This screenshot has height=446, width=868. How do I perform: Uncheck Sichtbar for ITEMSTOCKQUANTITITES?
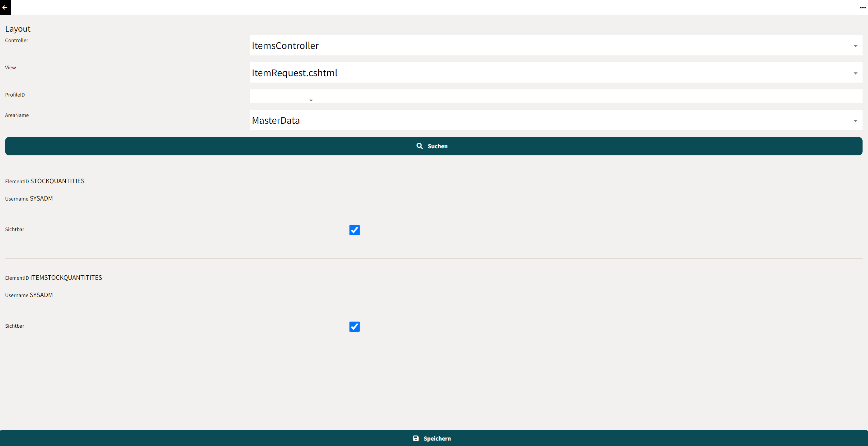(x=354, y=327)
